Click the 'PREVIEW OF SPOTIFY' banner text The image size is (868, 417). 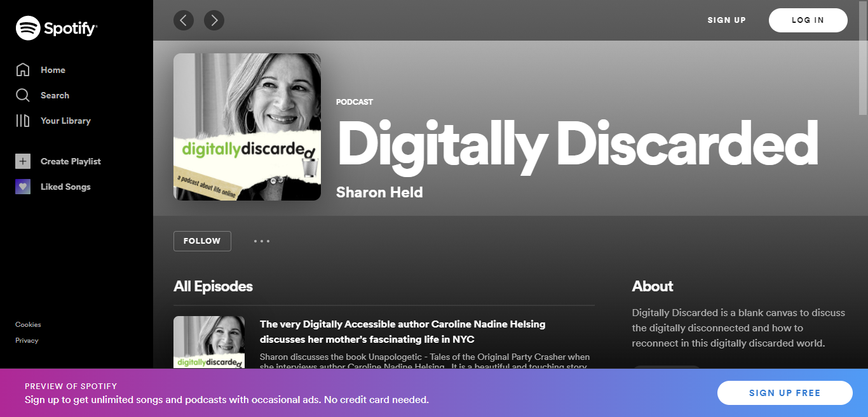pos(71,386)
